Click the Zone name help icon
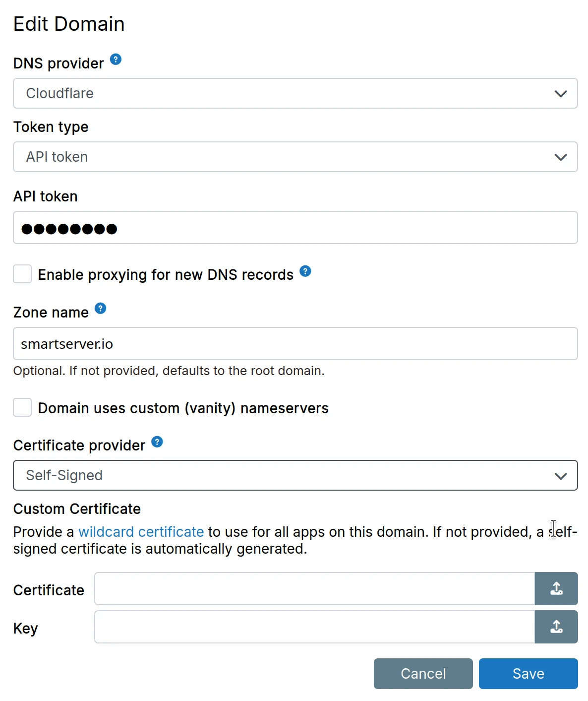This screenshot has width=588, height=701. click(101, 309)
